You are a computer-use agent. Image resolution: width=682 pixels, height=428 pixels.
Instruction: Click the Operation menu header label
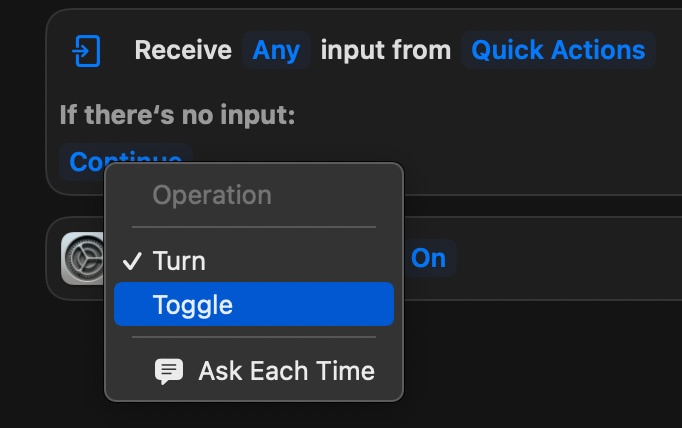[x=211, y=194]
